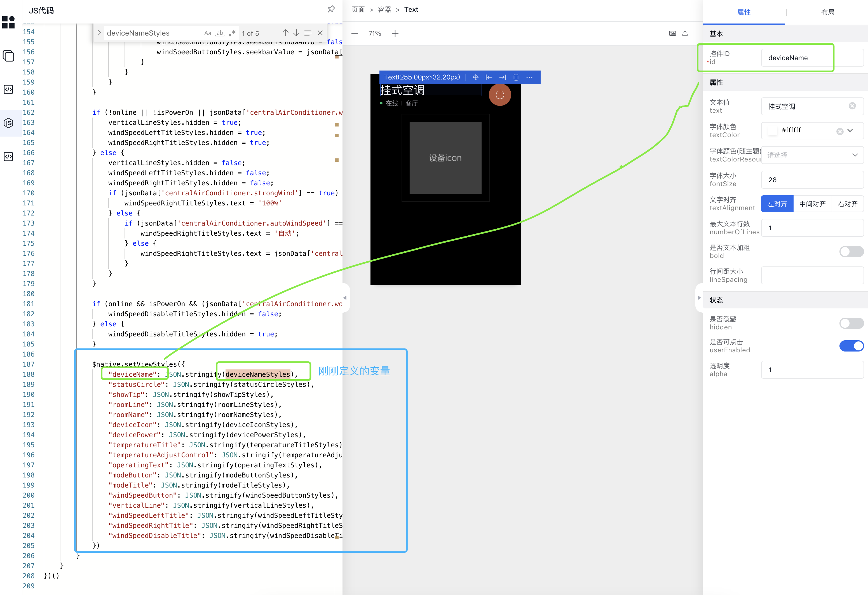Align Text element to right edge icon
The width and height of the screenshot is (868, 595).
coord(503,77)
